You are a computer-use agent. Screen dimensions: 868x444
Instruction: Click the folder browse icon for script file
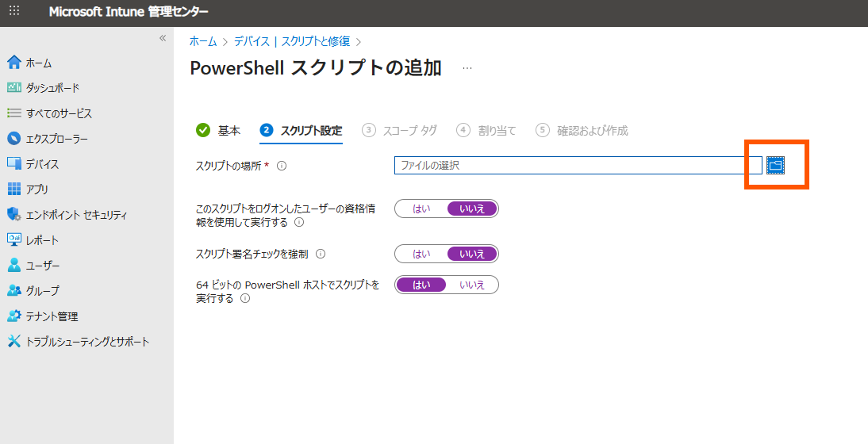coord(775,165)
